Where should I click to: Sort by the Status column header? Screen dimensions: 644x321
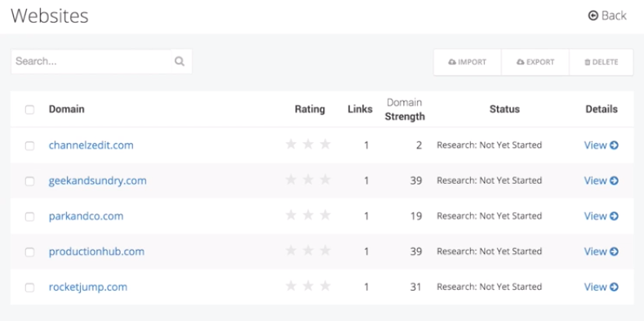tap(504, 109)
